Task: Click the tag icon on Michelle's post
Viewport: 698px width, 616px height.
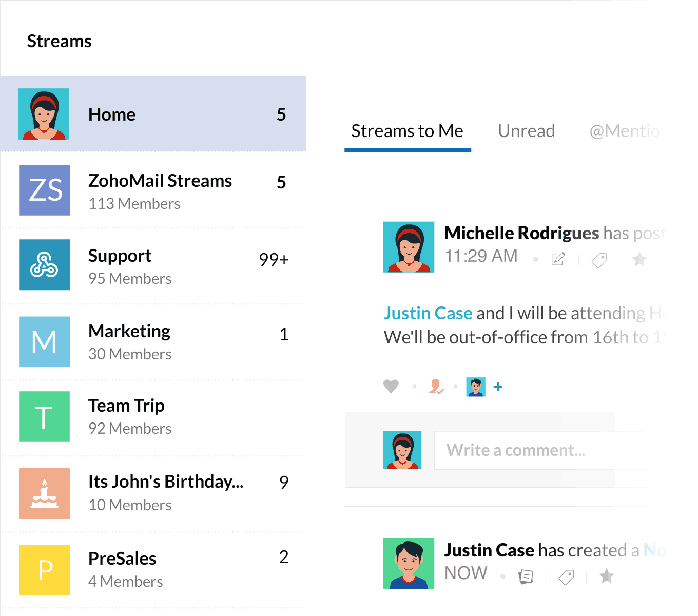Action: [x=599, y=260]
